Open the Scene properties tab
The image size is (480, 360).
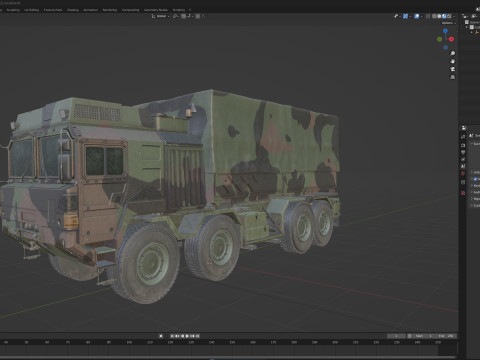pyautogui.click(x=463, y=166)
